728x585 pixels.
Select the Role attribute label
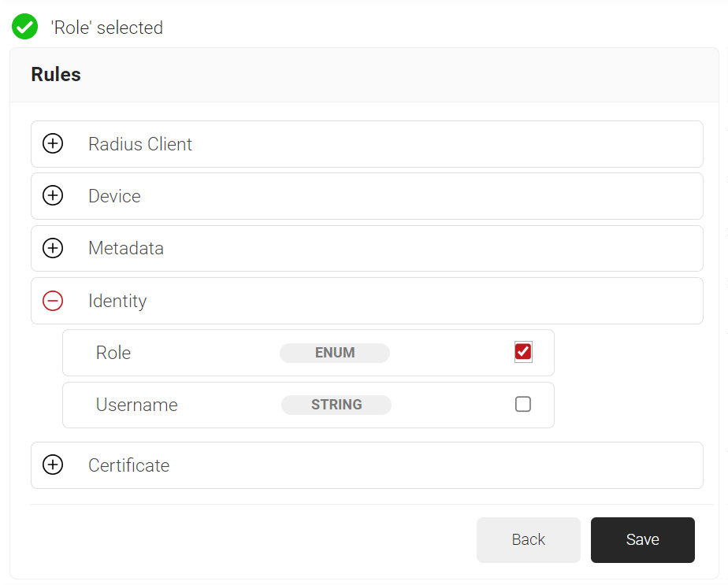(113, 353)
